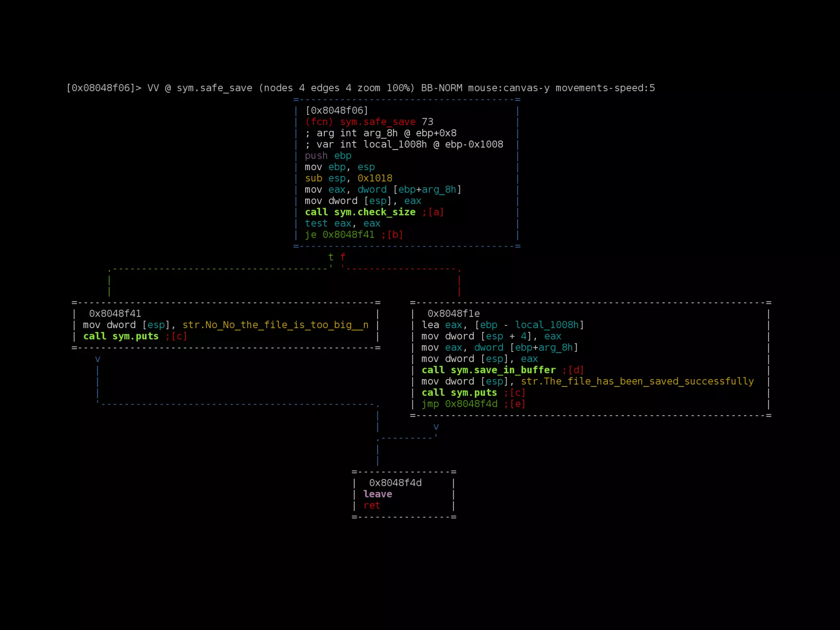
Task: Click the [b] shortcut marker
Action: point(395,235)
